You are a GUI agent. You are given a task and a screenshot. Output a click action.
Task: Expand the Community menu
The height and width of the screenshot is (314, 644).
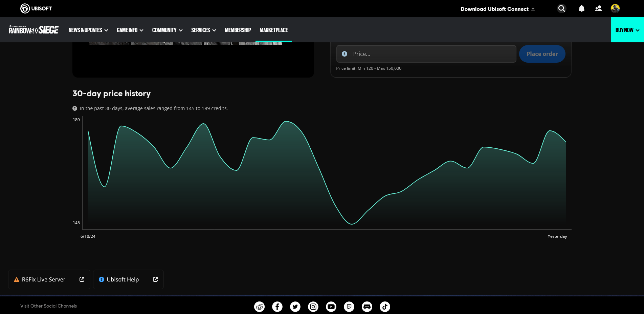click(167, 30)
